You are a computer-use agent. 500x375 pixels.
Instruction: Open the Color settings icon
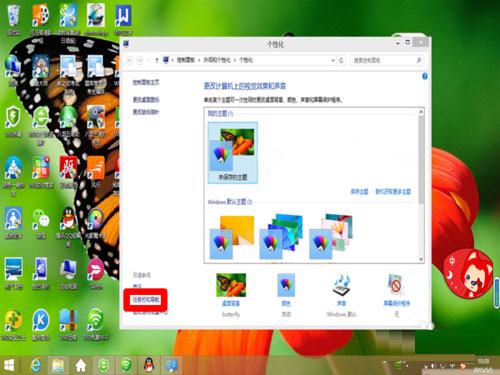pyautogui.click(x=286, y=285)
